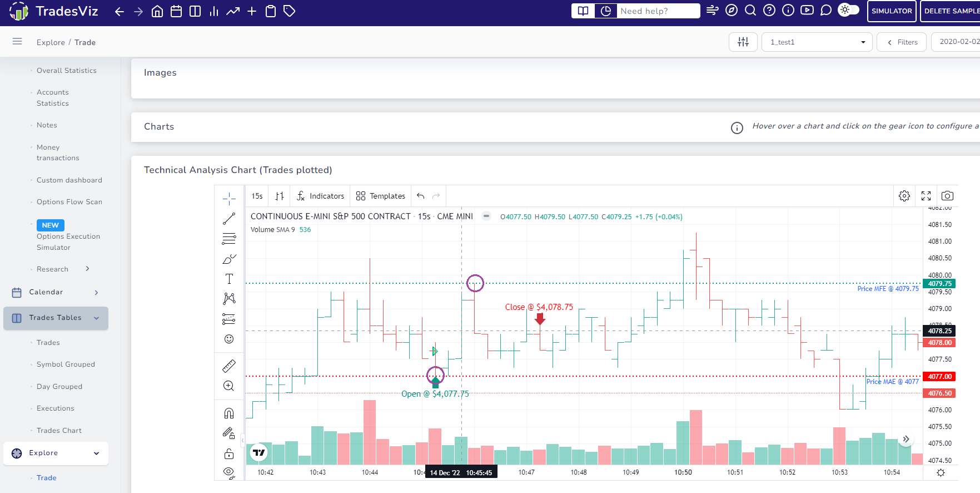Click the SIMULATOR button
This screenshot has height=493, width=980.
[x=892, y=11]
